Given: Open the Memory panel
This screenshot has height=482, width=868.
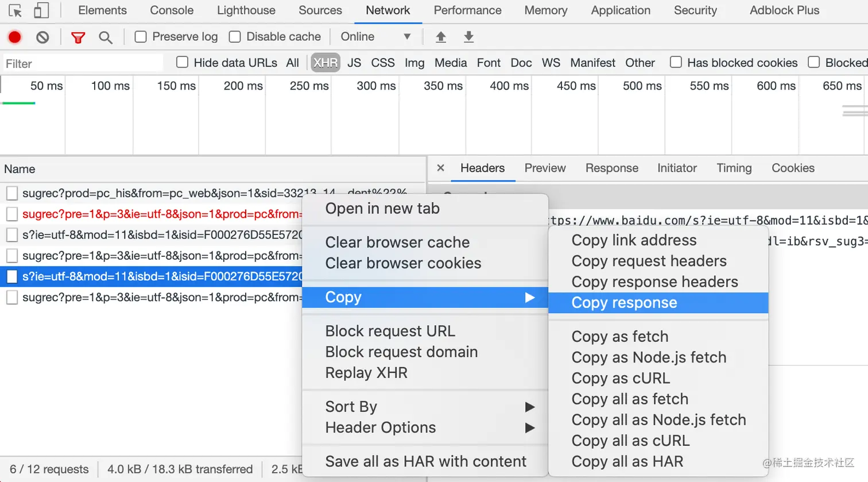Looking at the screenshot, I should click(546, 10).
